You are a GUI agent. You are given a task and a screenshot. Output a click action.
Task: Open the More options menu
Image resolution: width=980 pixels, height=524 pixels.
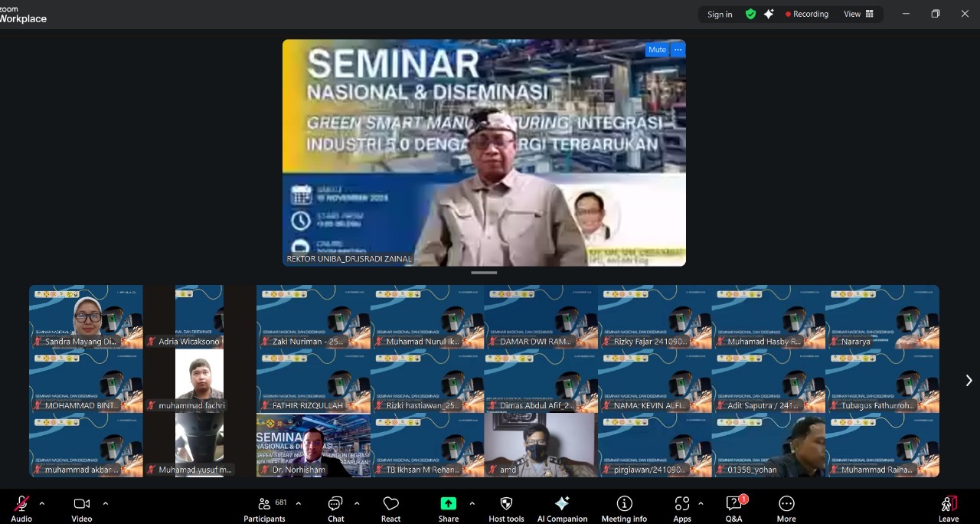point(786,504)
